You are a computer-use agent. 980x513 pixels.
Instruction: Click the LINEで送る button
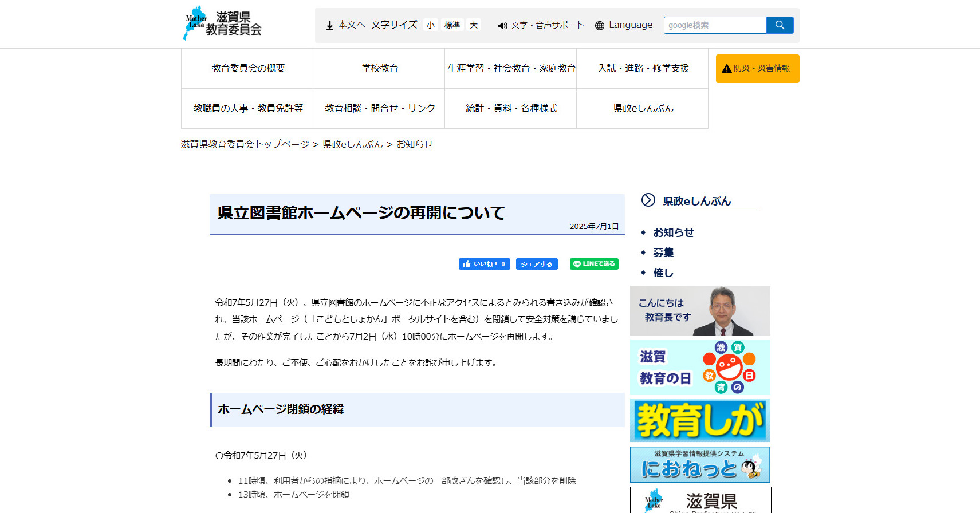tap(594, 264)
